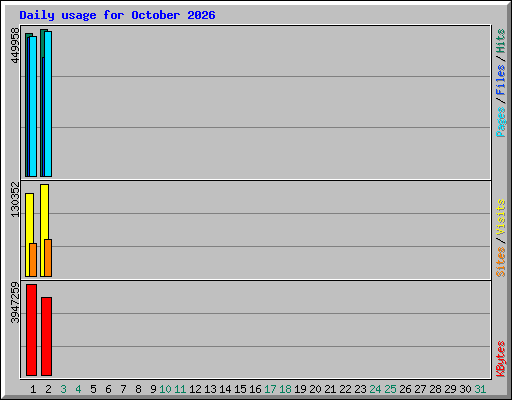Click green day label 10
Image resolution: width=512 pixels, height=400 pixels.
point(165,389)
